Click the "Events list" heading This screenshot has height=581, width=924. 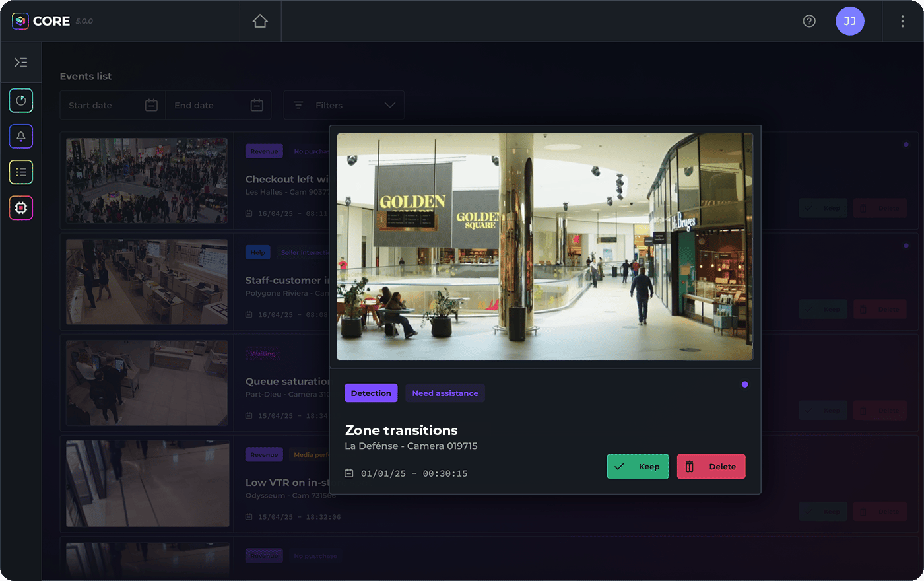[x=86, y=76]
